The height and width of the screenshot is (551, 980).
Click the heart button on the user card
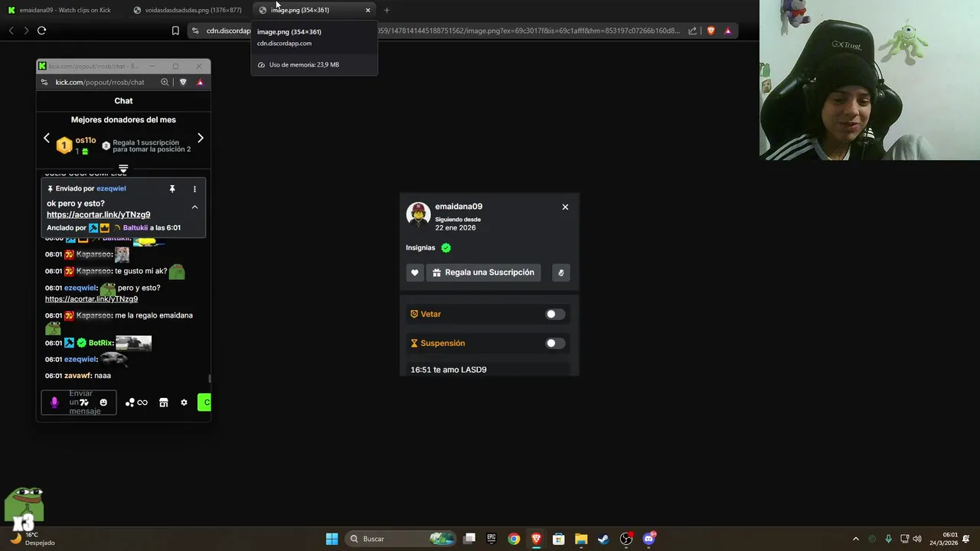(x=415, y=272)
